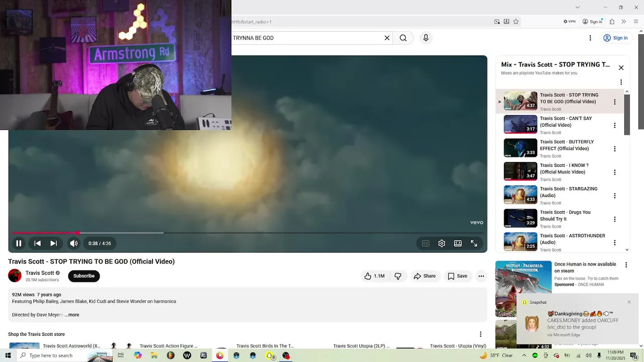This screenshot has height=362, width=644.
Task: Click the taskbar search box
Action: tap(64, 355)
